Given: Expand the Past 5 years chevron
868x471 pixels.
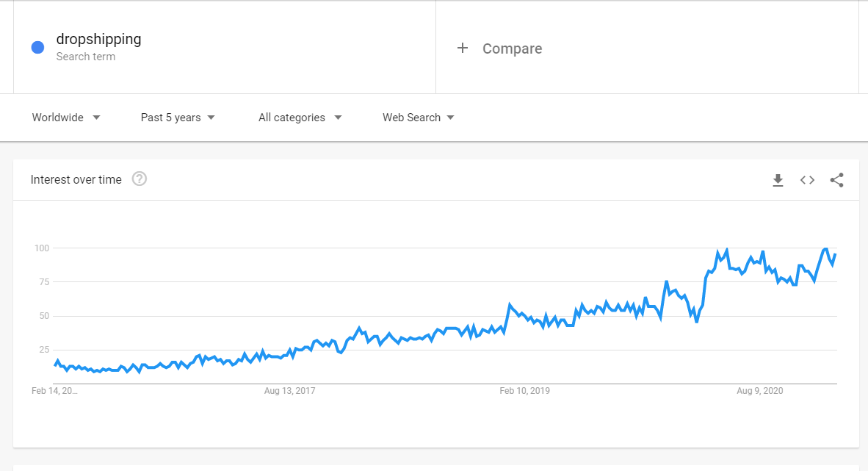Looking at the screenshot, I should click(x=211, y=117).
